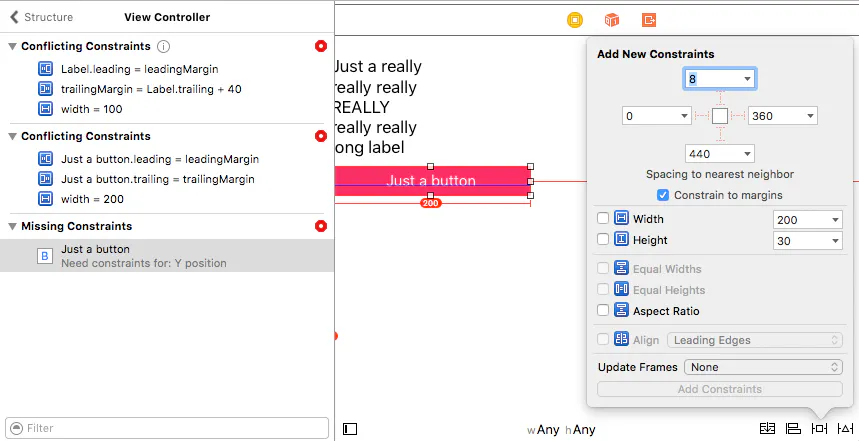Collapse the Missing Constraints section

point(12,226)
